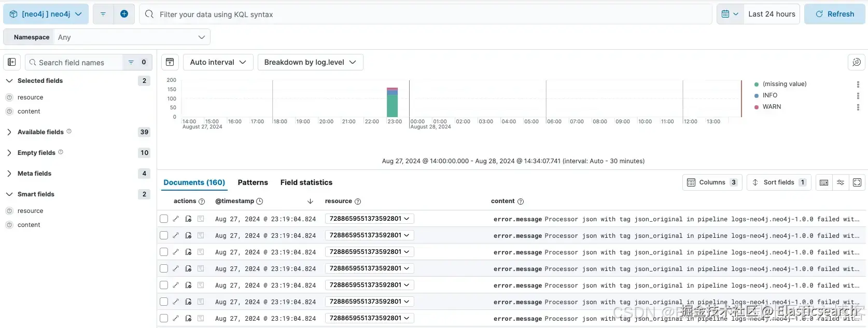Click the Refresh button
The image size is (868, 328).
[834, 14]
